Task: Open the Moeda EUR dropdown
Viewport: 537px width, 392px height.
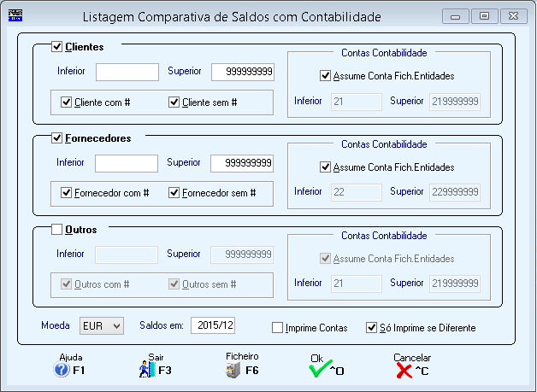Action: tap(102, 325)
